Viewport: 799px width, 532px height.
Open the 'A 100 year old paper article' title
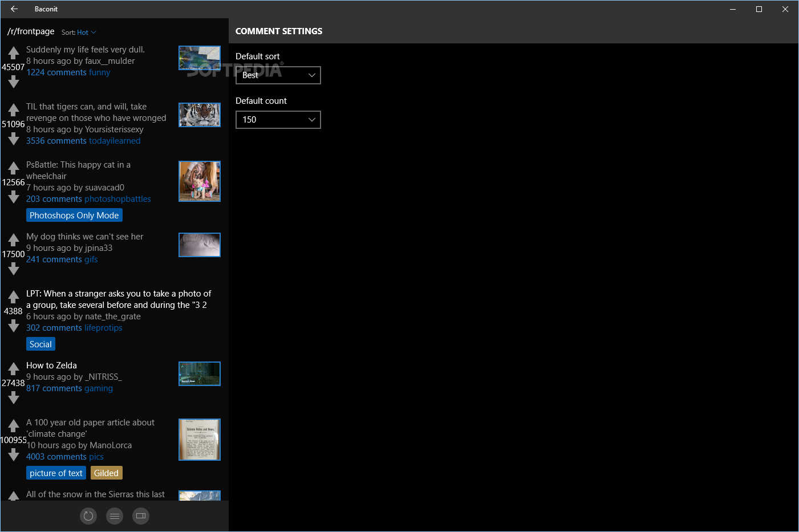[x=90, y=428]
